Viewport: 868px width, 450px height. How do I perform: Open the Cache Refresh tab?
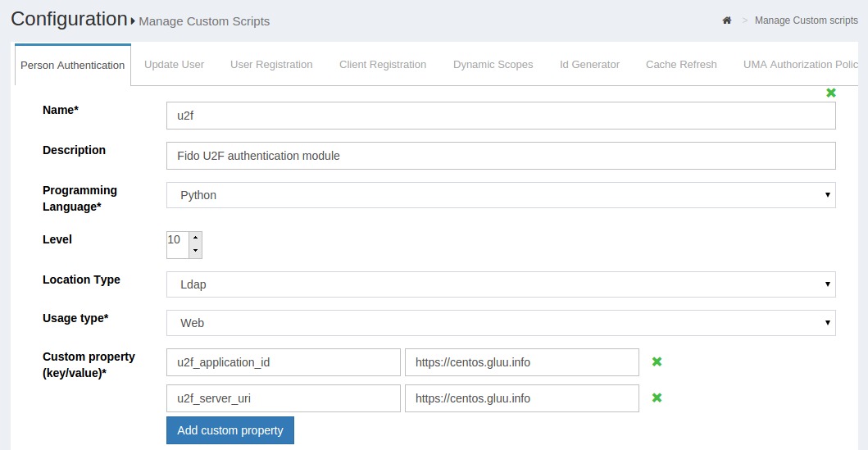(x=681, y=65)
